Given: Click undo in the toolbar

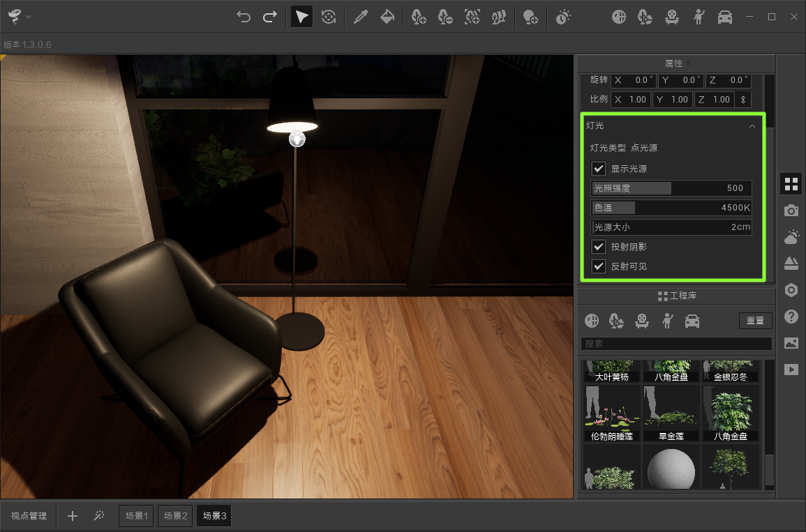Looking at the screenshot, I should click(x=243, y=16).
